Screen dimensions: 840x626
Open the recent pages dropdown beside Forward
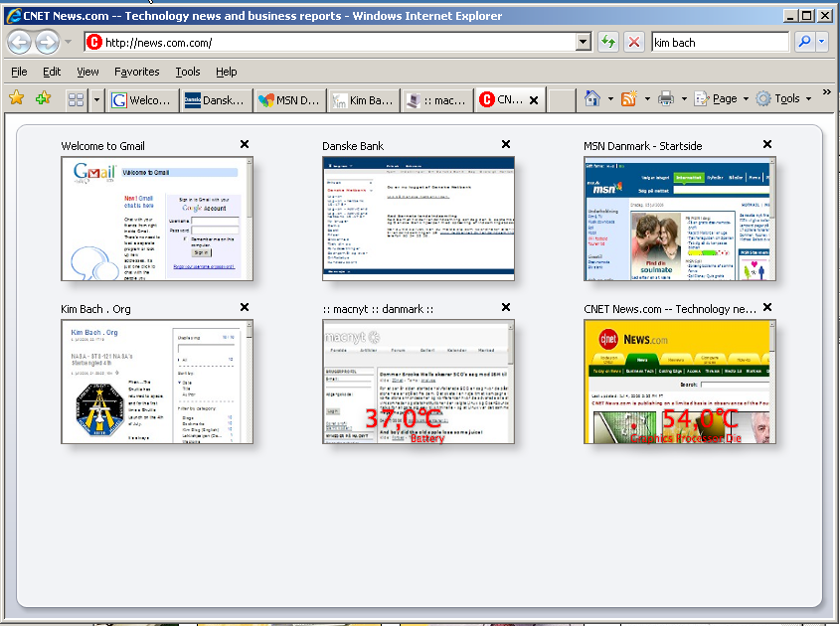tap(68, 41)
